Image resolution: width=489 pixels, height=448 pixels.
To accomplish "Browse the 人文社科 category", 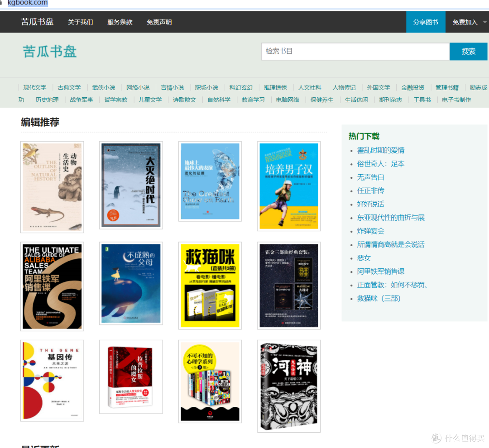I will [310, 88].
